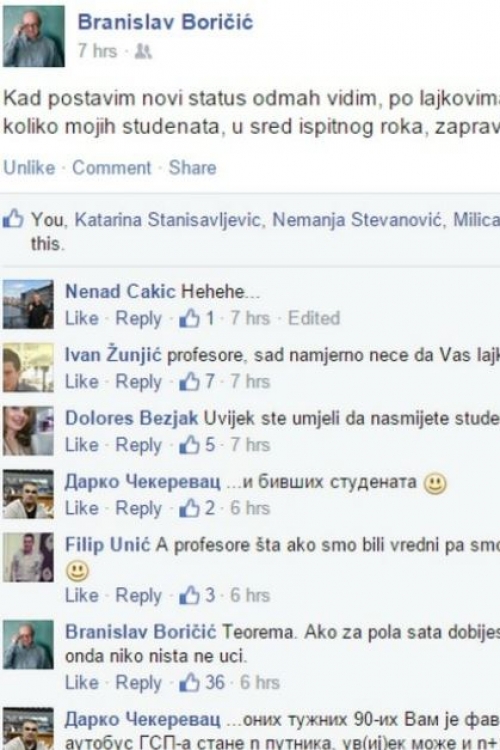The width and height of the screenshot is (500, 750).
Task: Unlike the status post
Action: (29, 167)
